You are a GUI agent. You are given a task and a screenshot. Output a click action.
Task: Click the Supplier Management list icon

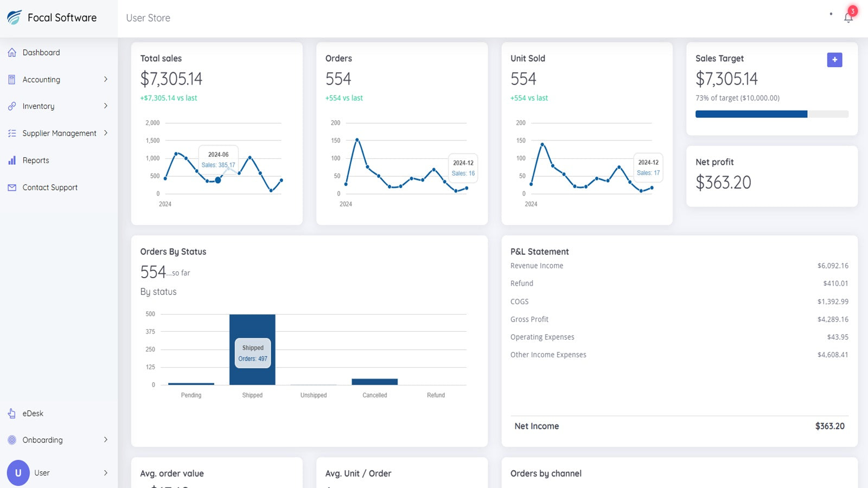[x=12, y=133]
